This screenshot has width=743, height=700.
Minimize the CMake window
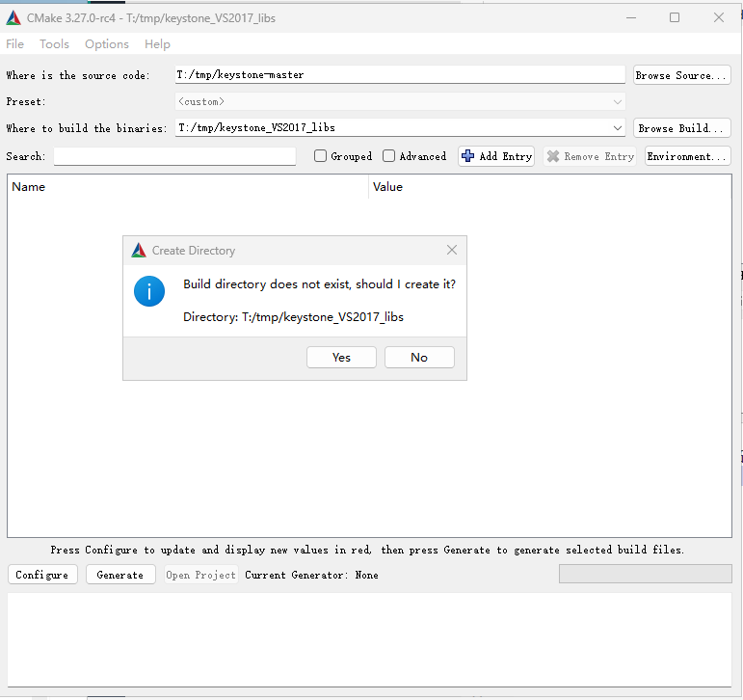coord(630,18)
